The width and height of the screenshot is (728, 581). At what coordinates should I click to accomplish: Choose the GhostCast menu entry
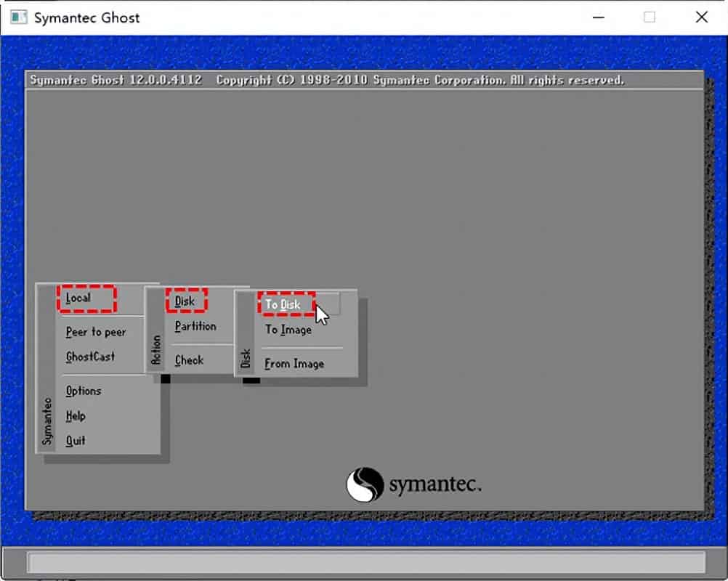(x=90, y=357)
